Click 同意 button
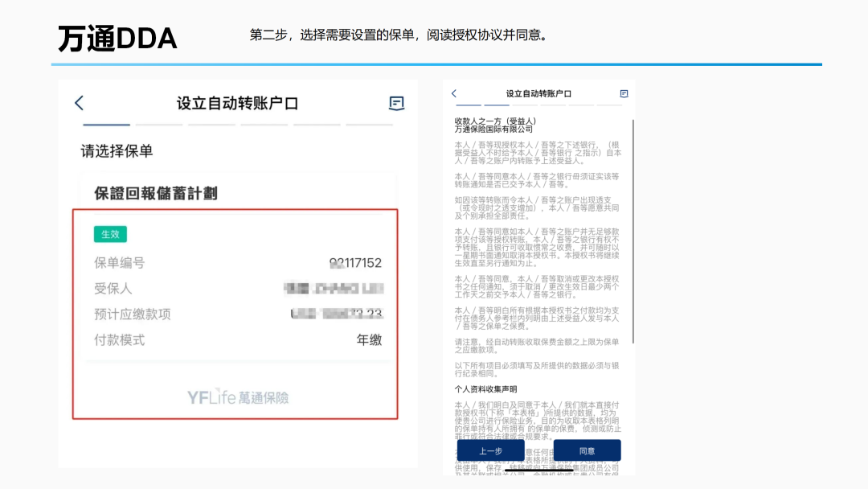The width and height of the screenshot is (868, 489). [x=587, y=450]
